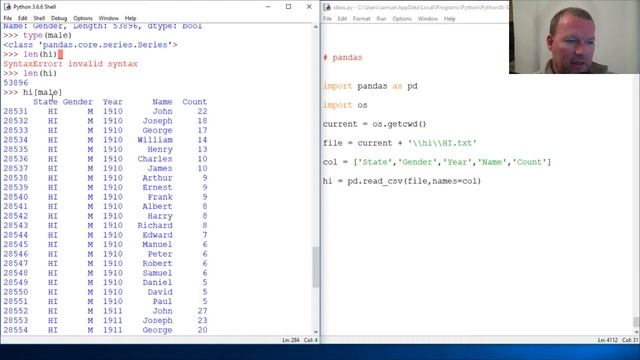This screenshot has width=640, height=360.
Task: Open Window menu in Python Shell window
Action: [x=109, y=18]
